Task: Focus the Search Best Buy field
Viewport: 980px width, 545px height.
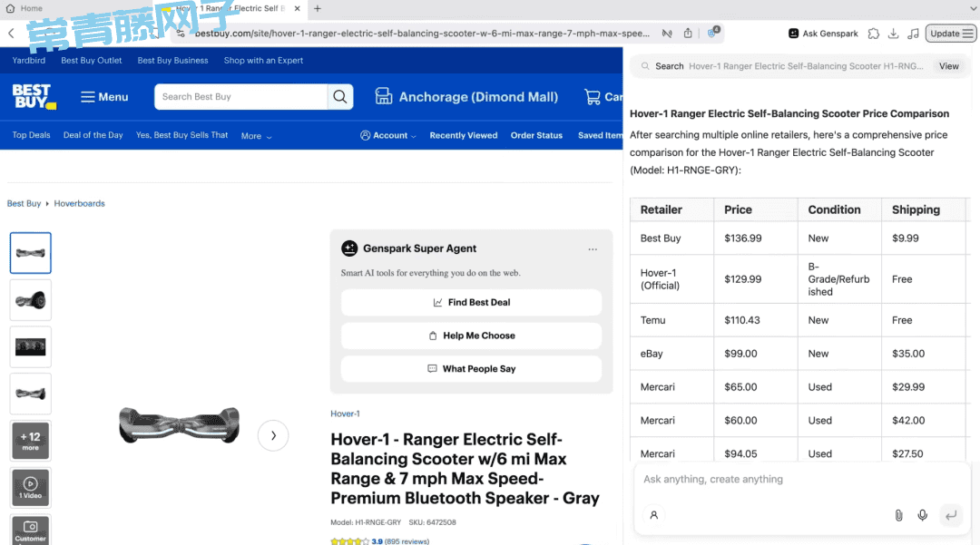Action: tap(240, 97)
